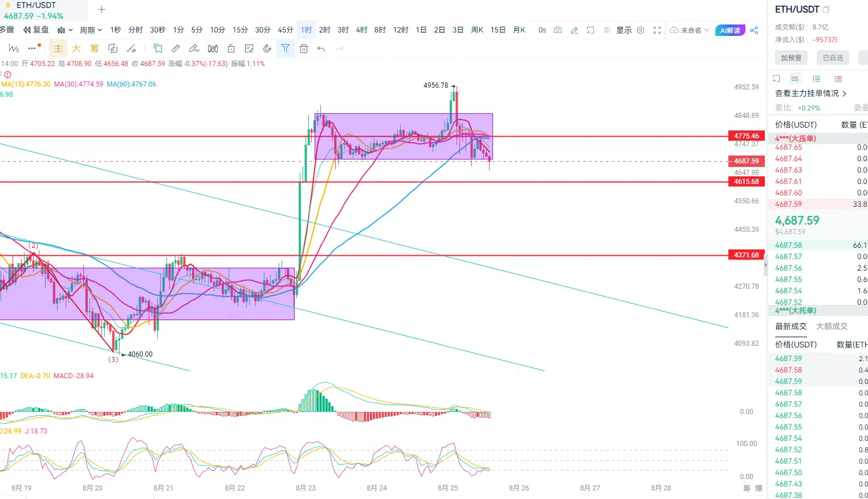The width and height of the screenshot is (868, 499).
Task: Select the 月K monthly timeframe
Action: coord(519,30)
